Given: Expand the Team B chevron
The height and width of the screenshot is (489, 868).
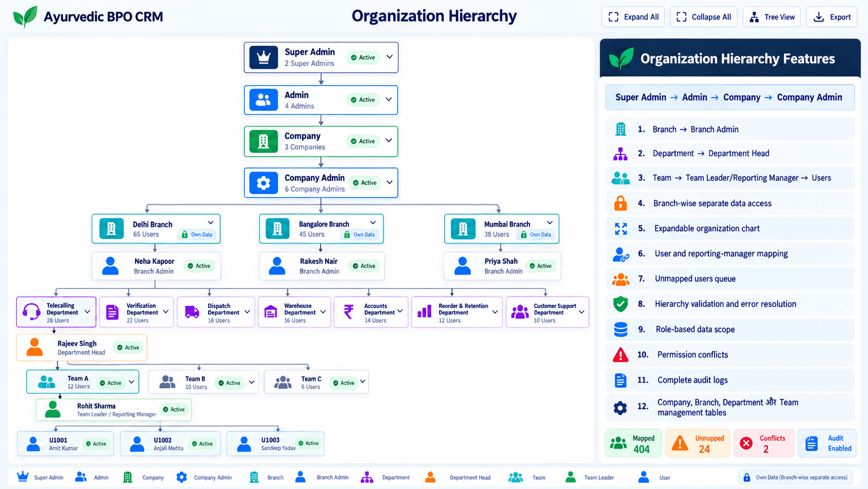Looking at the screenshot, I should [x=252, y=382].
